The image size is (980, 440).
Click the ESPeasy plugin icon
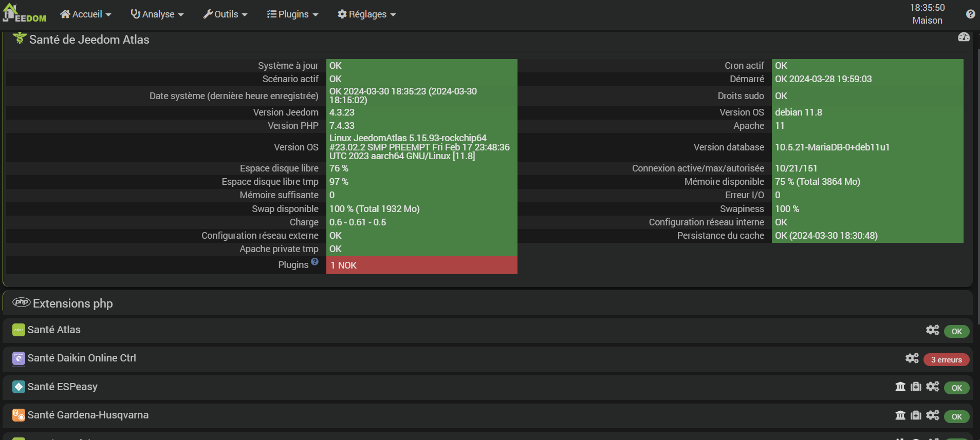19,387
